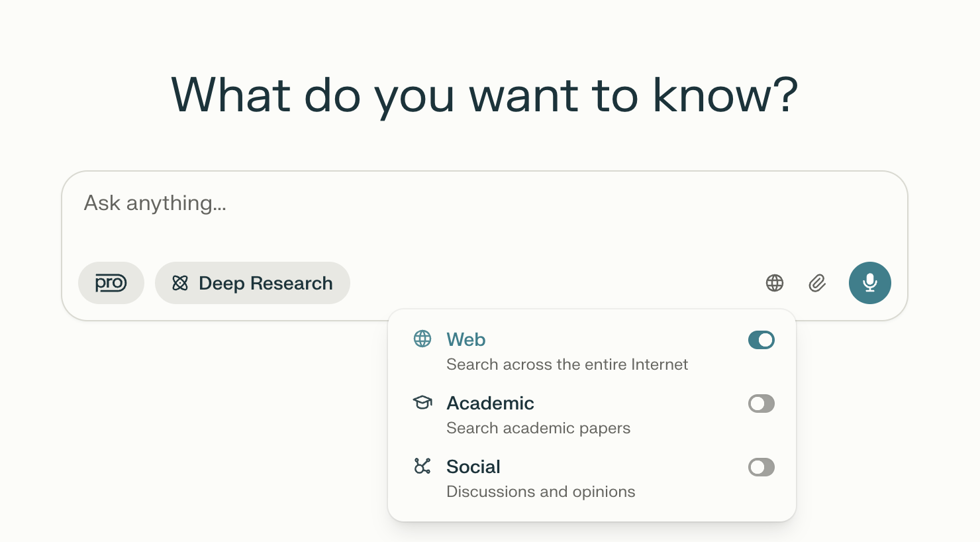Select the Web menu entry
Image resolution: width=980 pixels, height=542 pixels.
(465, 339)
